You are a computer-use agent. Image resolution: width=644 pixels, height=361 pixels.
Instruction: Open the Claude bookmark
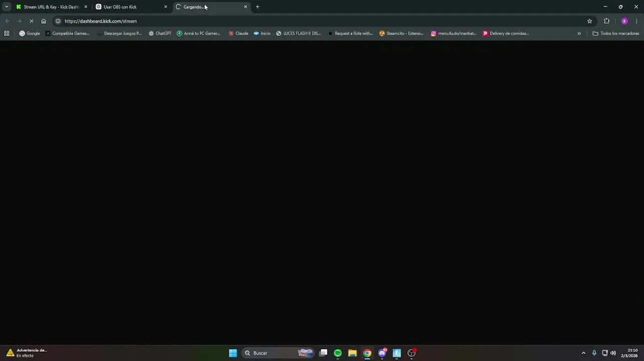(x=238, y=34)
